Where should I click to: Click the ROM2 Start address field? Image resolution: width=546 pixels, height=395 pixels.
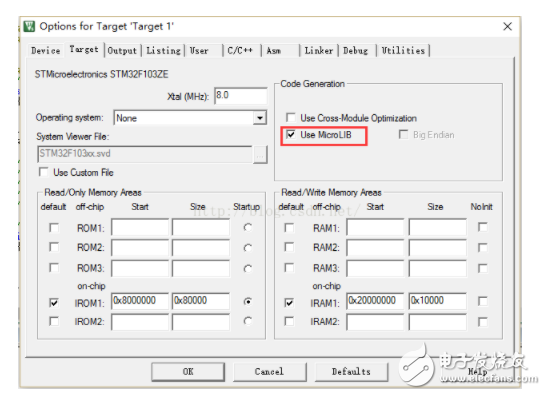tap(140, 247)
